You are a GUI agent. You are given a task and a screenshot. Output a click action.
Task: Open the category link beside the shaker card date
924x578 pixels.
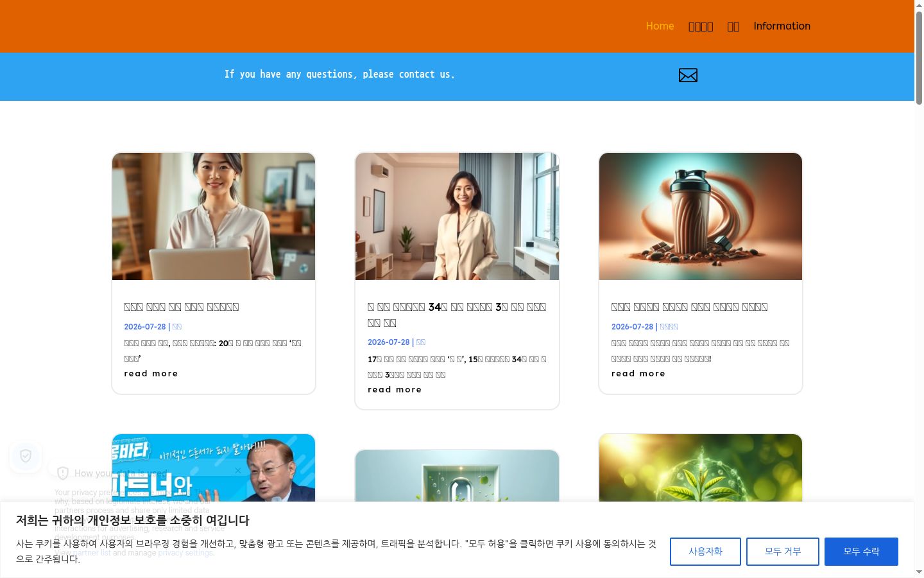click(x=669, y=327)
